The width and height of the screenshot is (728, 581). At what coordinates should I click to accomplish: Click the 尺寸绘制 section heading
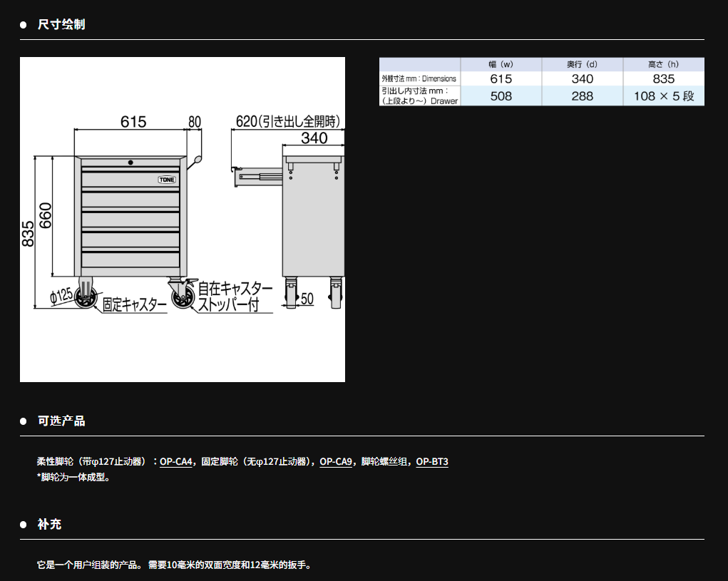point(61,25)
